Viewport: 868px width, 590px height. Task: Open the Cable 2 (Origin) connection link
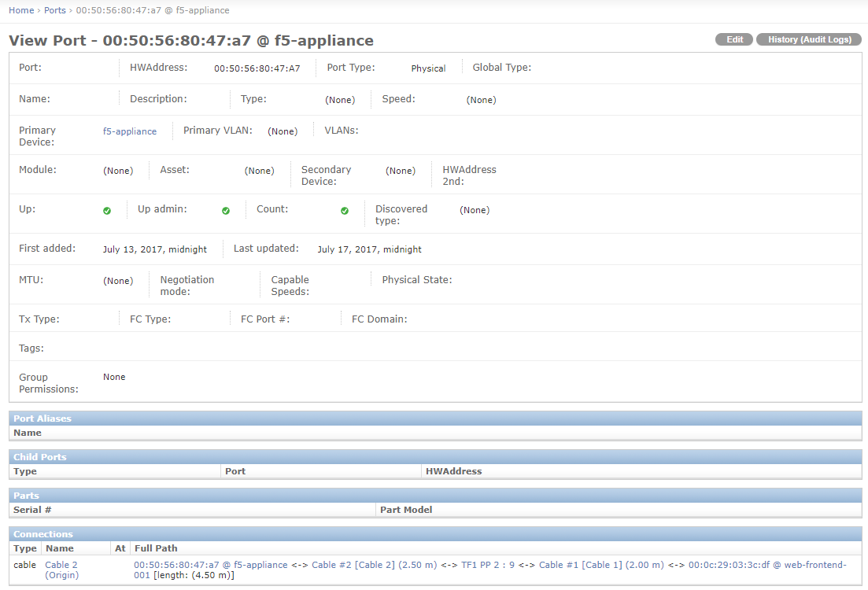point(61,570)
